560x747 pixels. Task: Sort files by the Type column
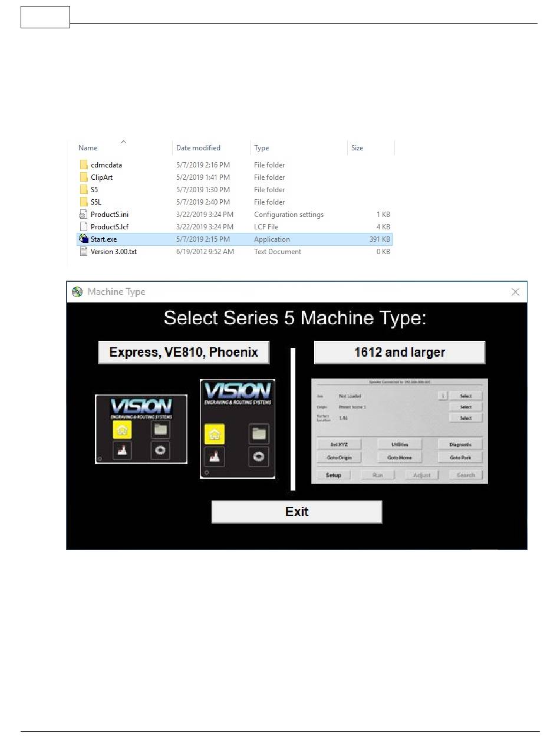tap(261, 148)
